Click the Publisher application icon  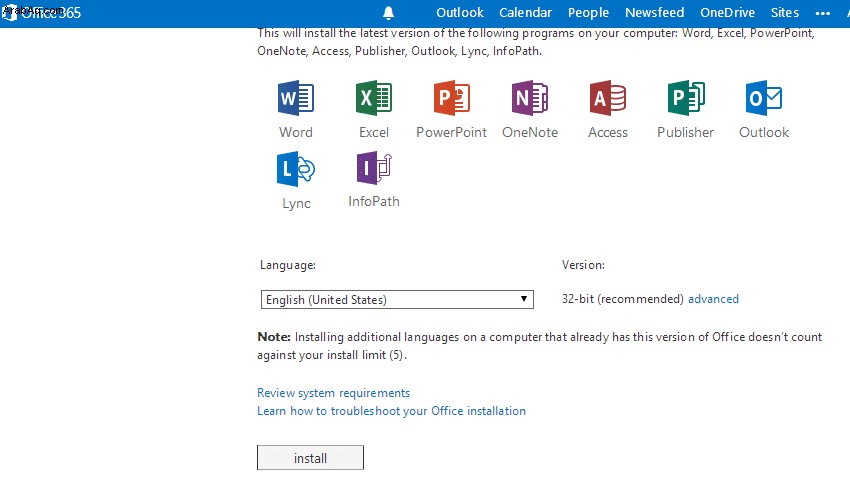point(686,98)
